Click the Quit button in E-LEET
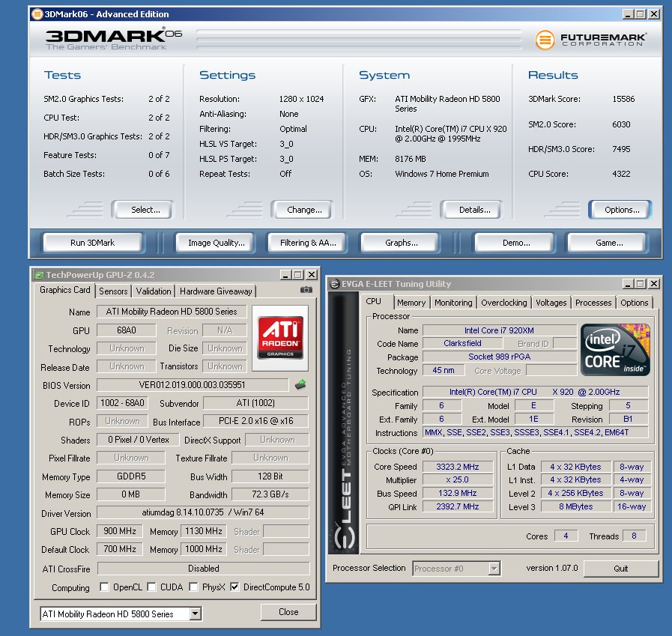This screenshot has height=636, width=672. pos(620,569)
